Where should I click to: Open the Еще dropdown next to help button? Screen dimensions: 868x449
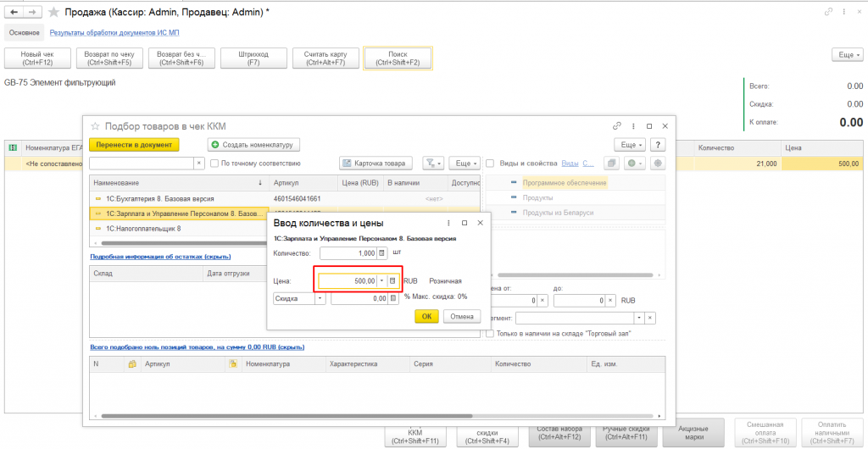631,144
